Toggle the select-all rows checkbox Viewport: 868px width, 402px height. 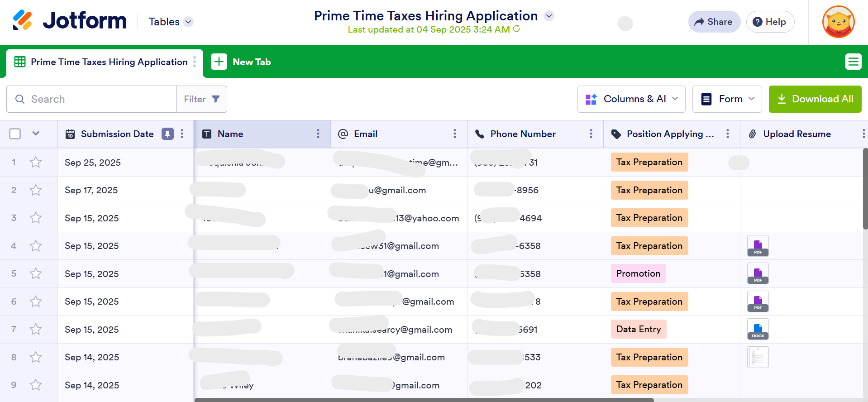point(15,134)
